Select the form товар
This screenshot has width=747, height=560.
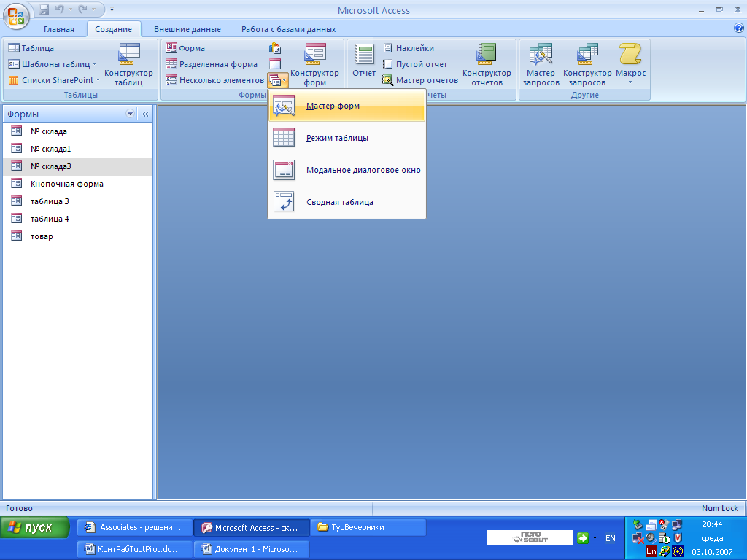pyautogui.click(x=77, y=236)
